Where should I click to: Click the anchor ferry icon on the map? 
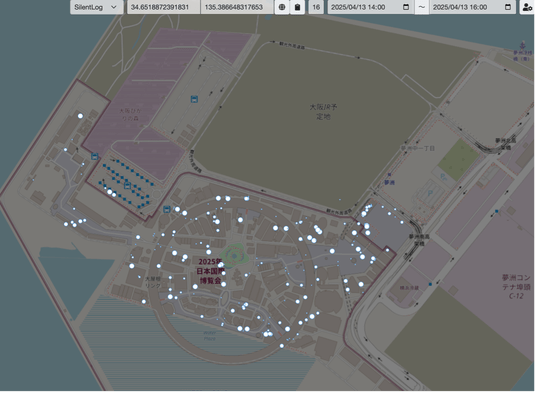coord(522,45)
